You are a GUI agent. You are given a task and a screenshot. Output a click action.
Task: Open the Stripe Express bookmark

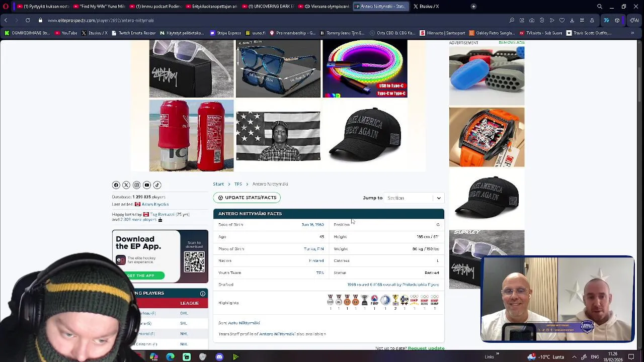tap(225, 33)
